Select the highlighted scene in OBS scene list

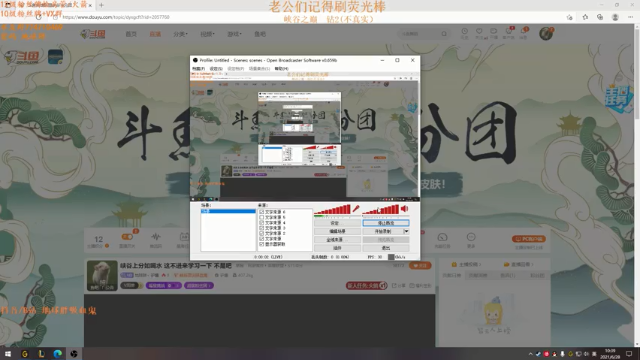(x=228, y=211)
